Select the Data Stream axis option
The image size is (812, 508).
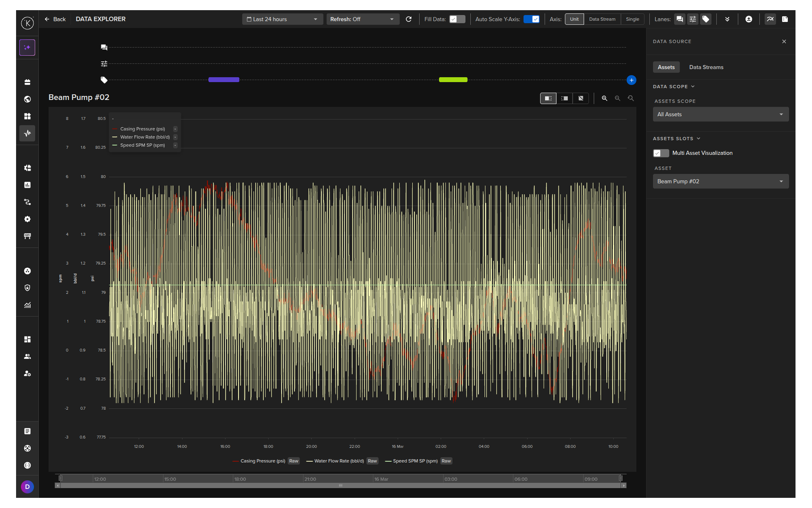click(x=602, y=19)
